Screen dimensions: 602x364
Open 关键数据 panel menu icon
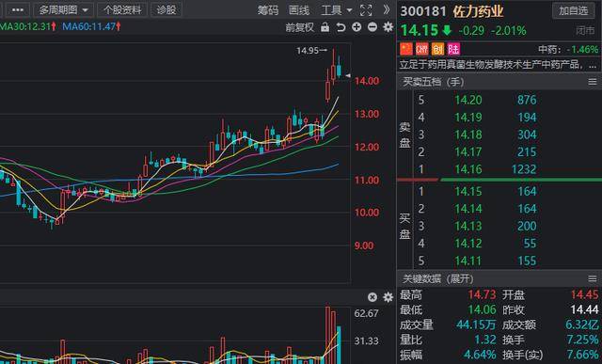click(x=593, y=278)
